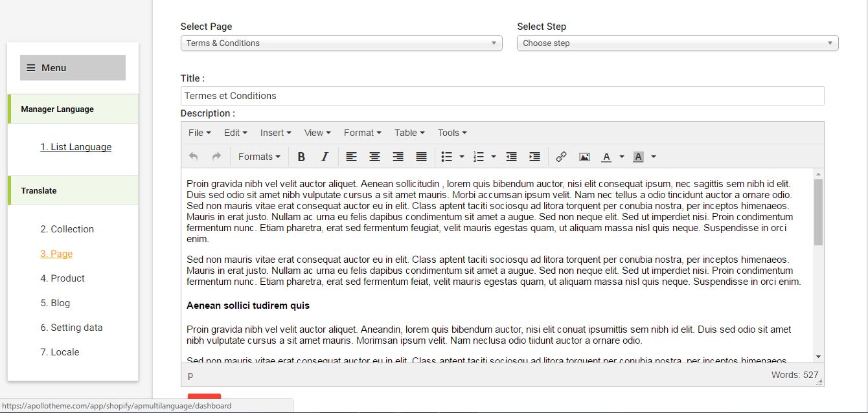The width and height of the screenshot is (868, 413).
Task: Toggle italic formatting in the editor
Action: click(x=325, y=157)
